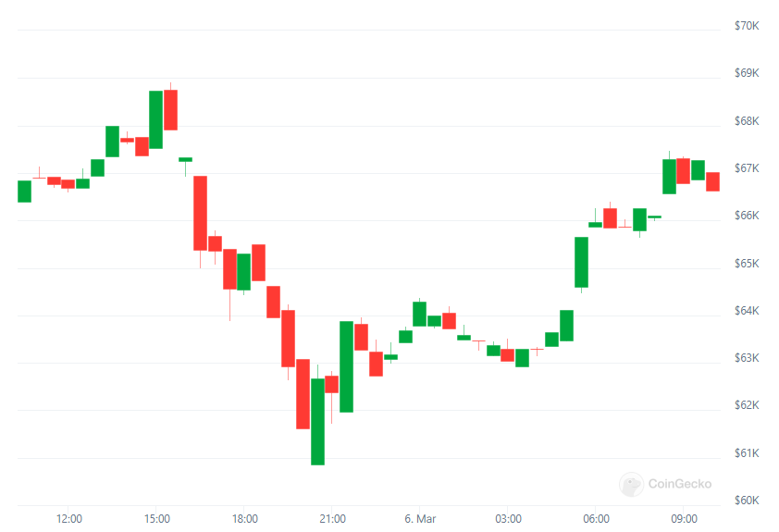Click the 15:00 time axis marker
This screenshot has height=532, width=779.
pos(157,518)
